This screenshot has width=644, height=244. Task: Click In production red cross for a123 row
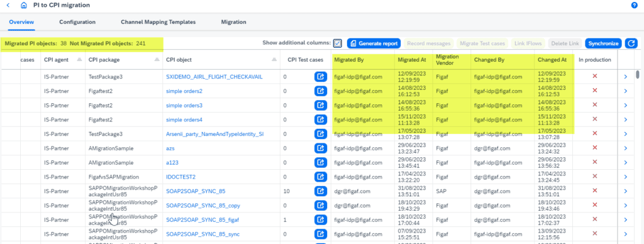(594, 162)
